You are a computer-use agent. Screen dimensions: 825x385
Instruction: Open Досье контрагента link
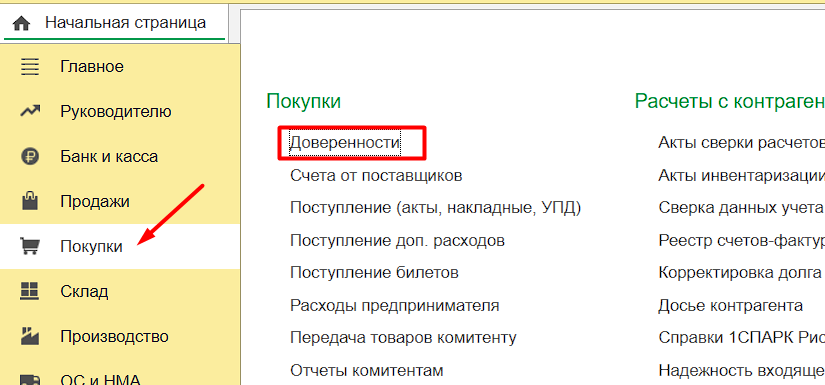tap(730, 306)
